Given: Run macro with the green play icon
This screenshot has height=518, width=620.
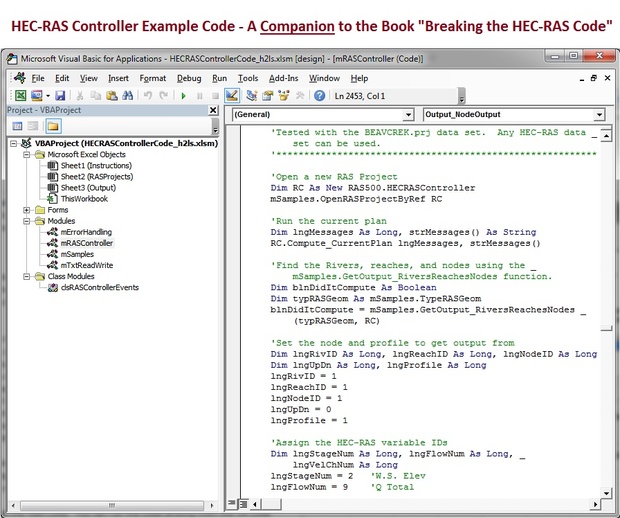Looking at the screenshot, I should tap(183, 96).
